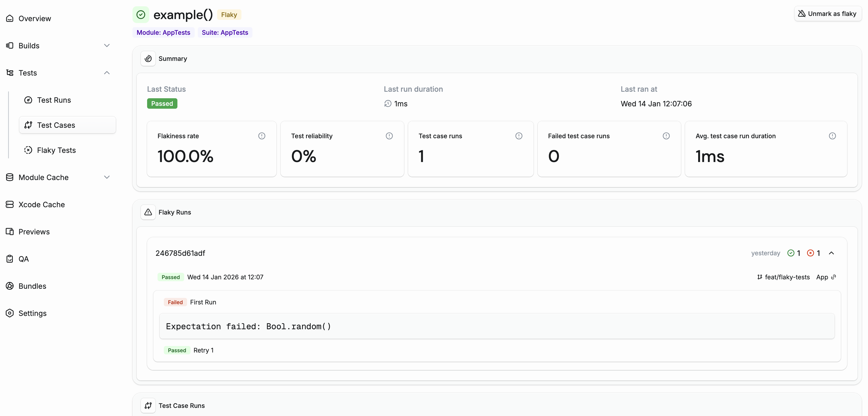Open the Previews section

click(34, 232)
